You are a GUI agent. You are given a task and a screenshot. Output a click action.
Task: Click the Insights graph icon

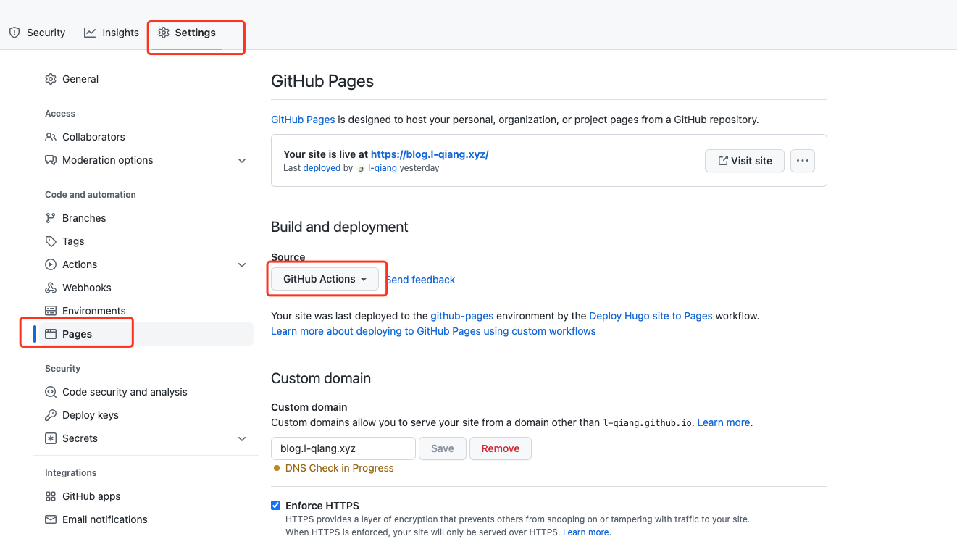click(90, 33)
